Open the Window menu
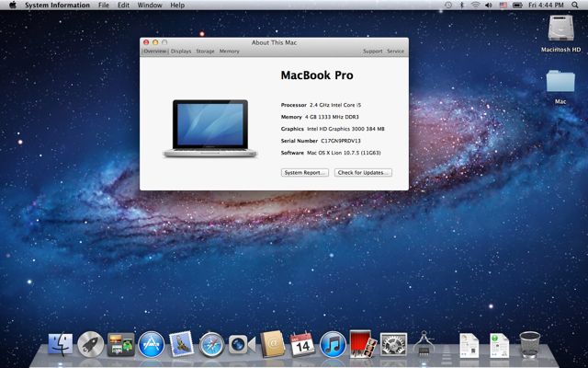 click(150, 6)
